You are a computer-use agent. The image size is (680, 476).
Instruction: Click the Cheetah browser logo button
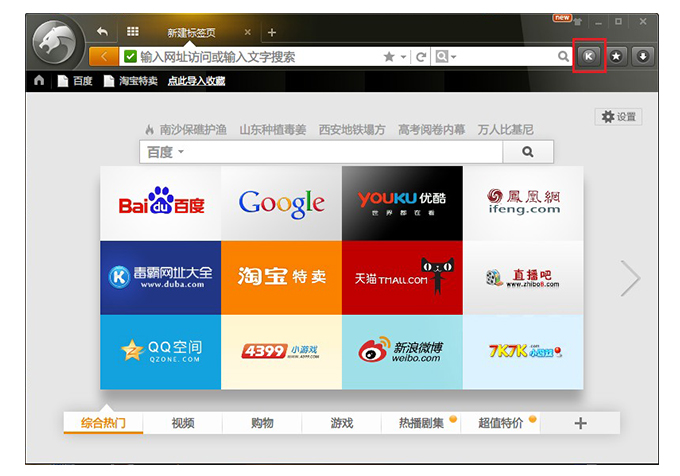pyautogui.click(x=59, y=44)
